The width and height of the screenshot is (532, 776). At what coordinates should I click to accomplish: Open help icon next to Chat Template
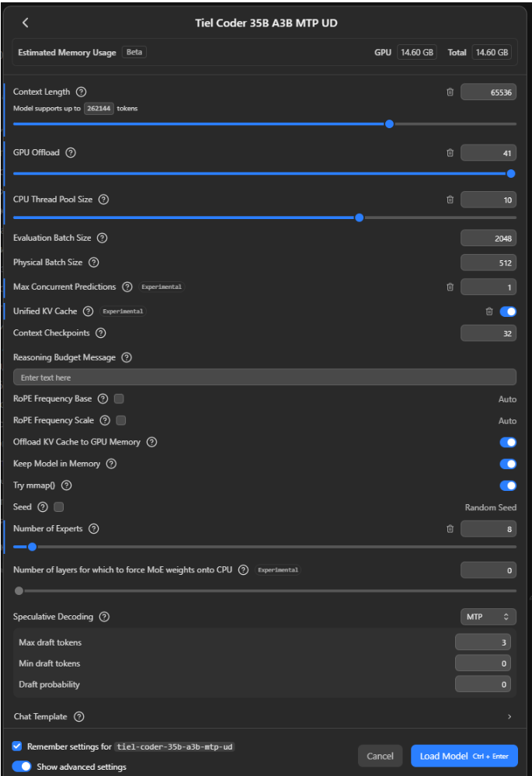[x=78, y=717]
